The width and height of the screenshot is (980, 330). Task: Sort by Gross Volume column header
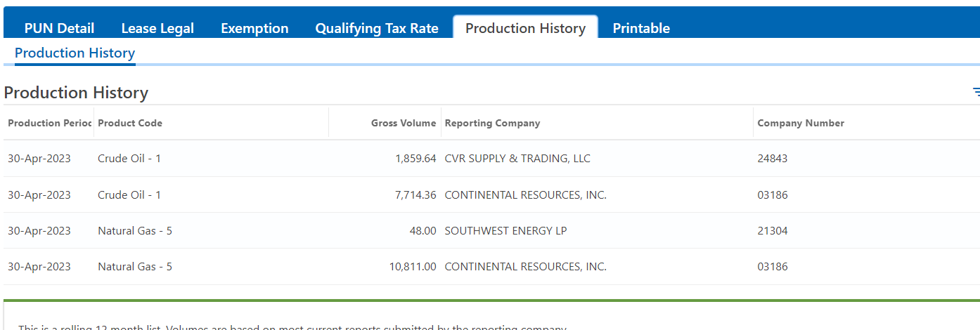404,123
